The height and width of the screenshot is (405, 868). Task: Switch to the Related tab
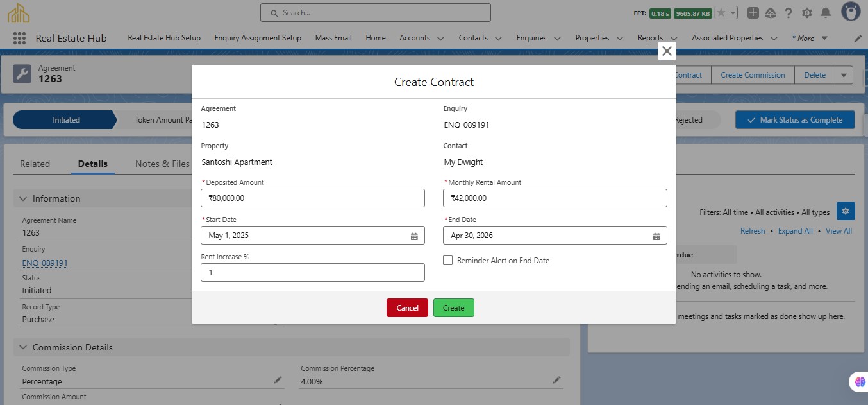tap(35, 164)
